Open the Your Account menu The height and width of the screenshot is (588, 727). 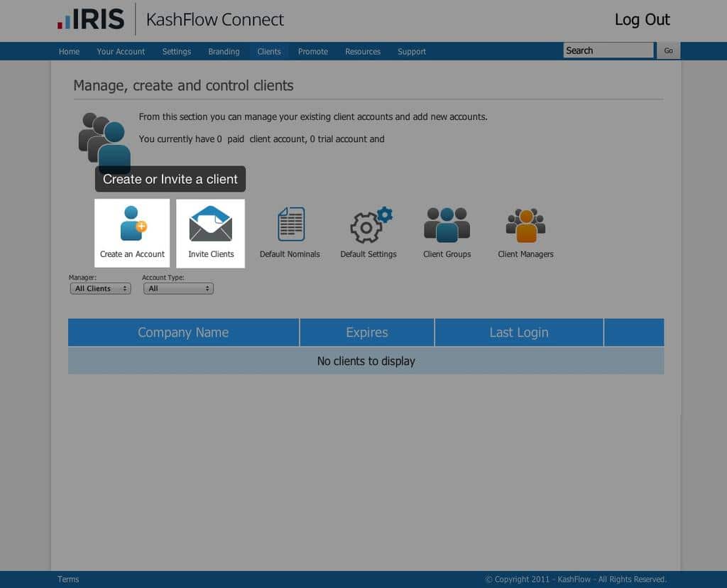click(x=121, y=51)
